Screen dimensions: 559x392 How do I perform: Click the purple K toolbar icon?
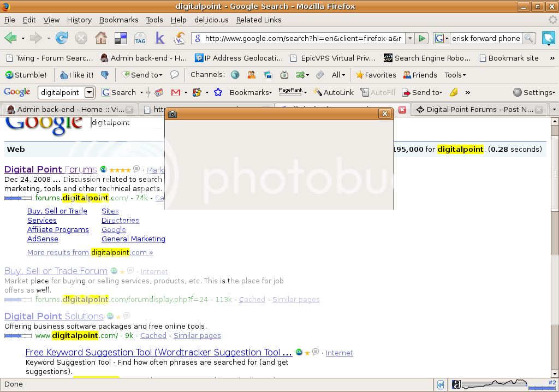(160, 38)
